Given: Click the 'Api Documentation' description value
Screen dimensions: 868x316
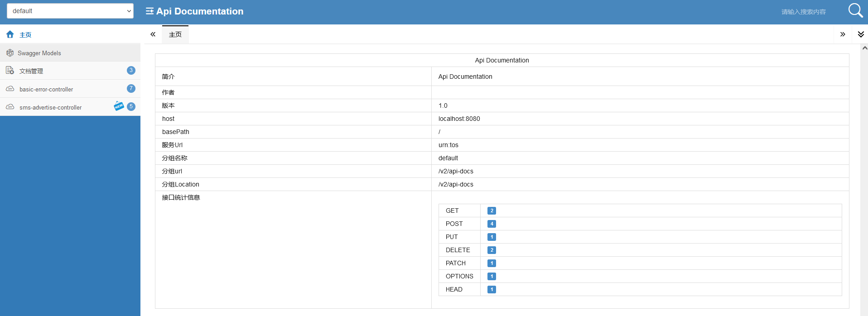Looking at the screenshot, I should click(465, 77).
